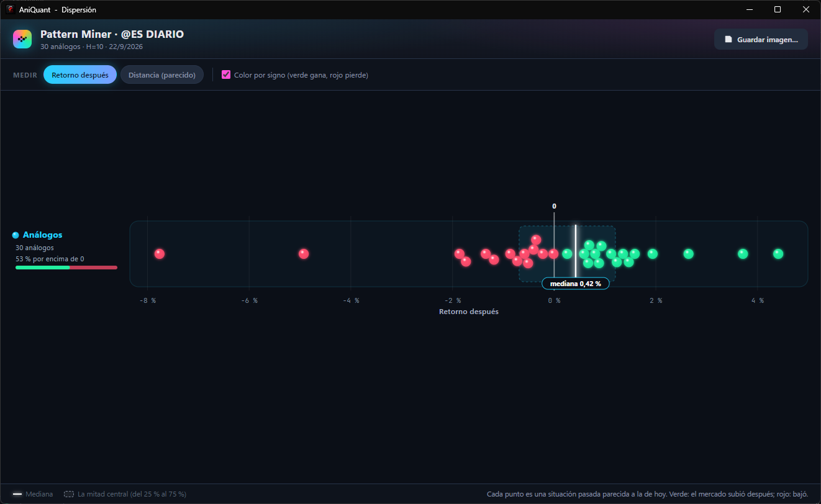Click the '4 %' axis label
Viewport: 821px width, 504px height.
click(758, 300)
